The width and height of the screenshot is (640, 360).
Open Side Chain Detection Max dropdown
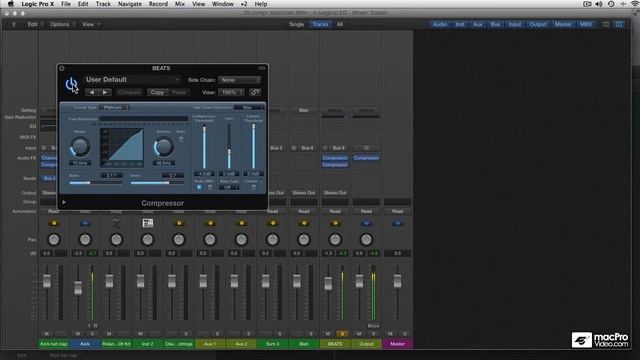tap(249, 107)
